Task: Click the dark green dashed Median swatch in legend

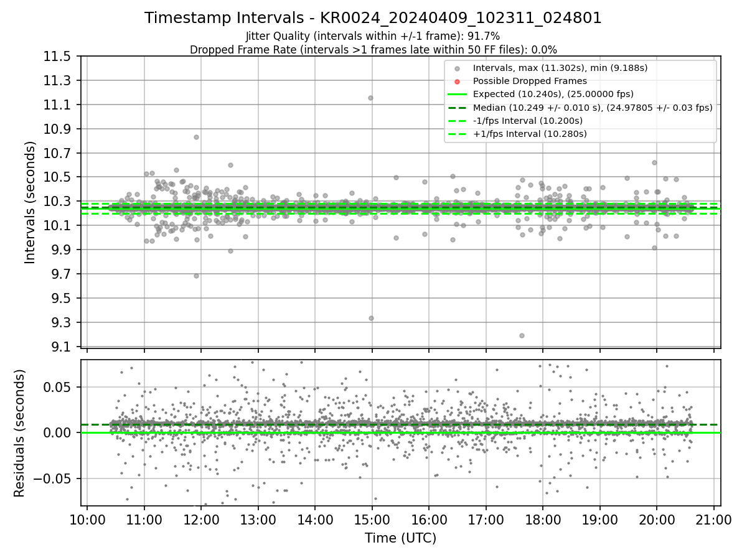Action: click(x=458, y=108)
